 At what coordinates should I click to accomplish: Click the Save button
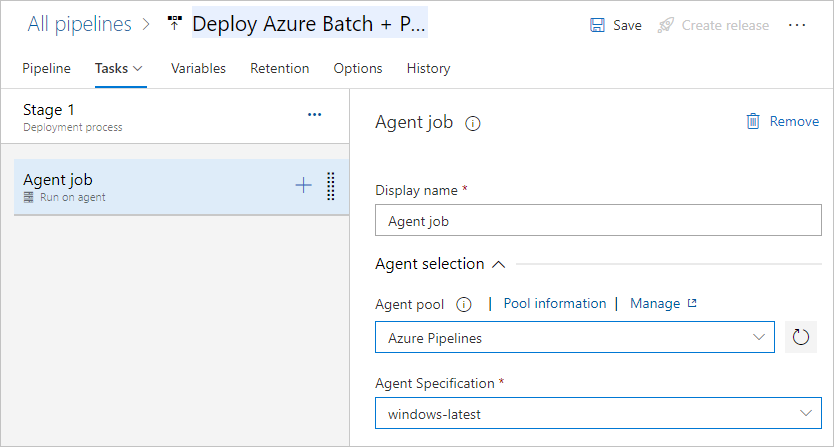click(615, 25)
